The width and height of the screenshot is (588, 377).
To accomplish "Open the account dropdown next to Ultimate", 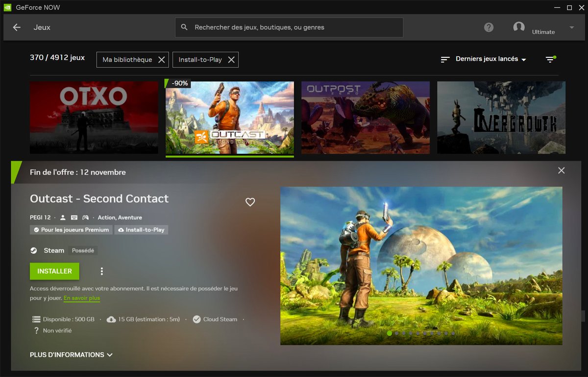I will click(x=571, y=27).
